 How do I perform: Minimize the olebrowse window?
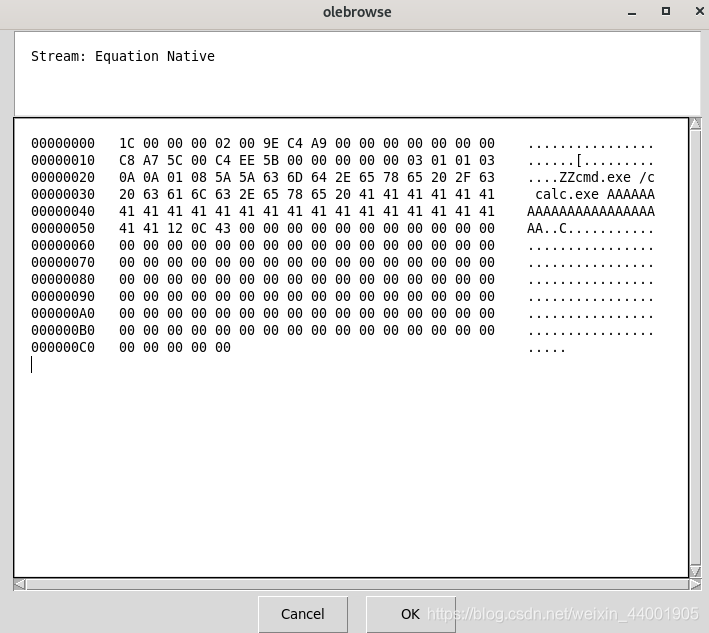point(632,12)
